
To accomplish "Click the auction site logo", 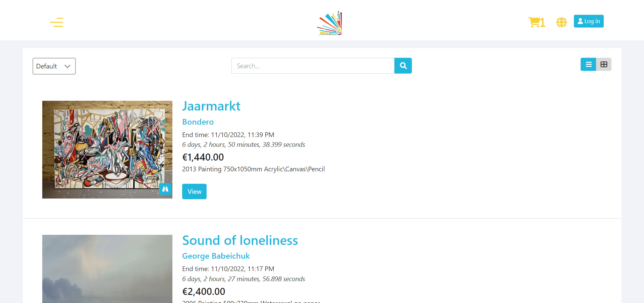I will (330, 23).
